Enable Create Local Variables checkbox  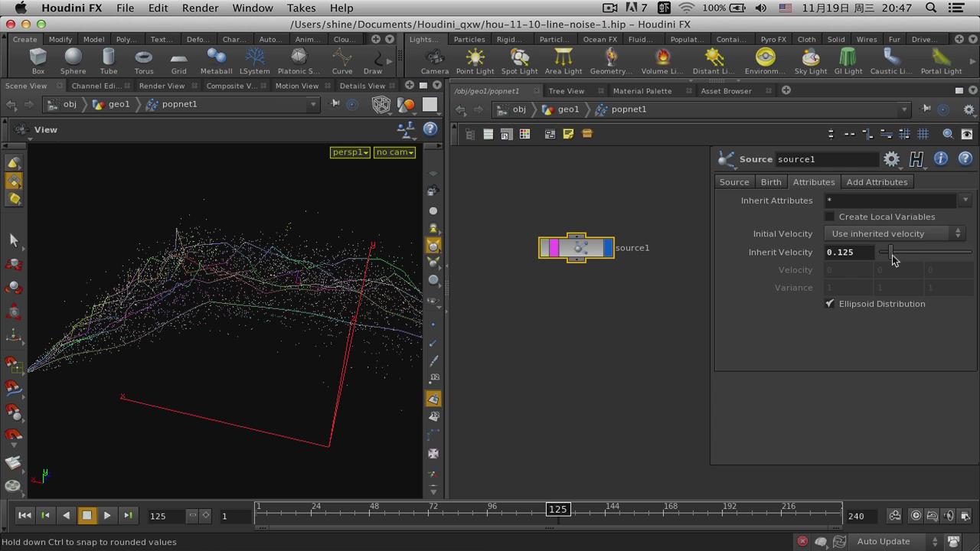pyautogui.click(x=830, y=217)
